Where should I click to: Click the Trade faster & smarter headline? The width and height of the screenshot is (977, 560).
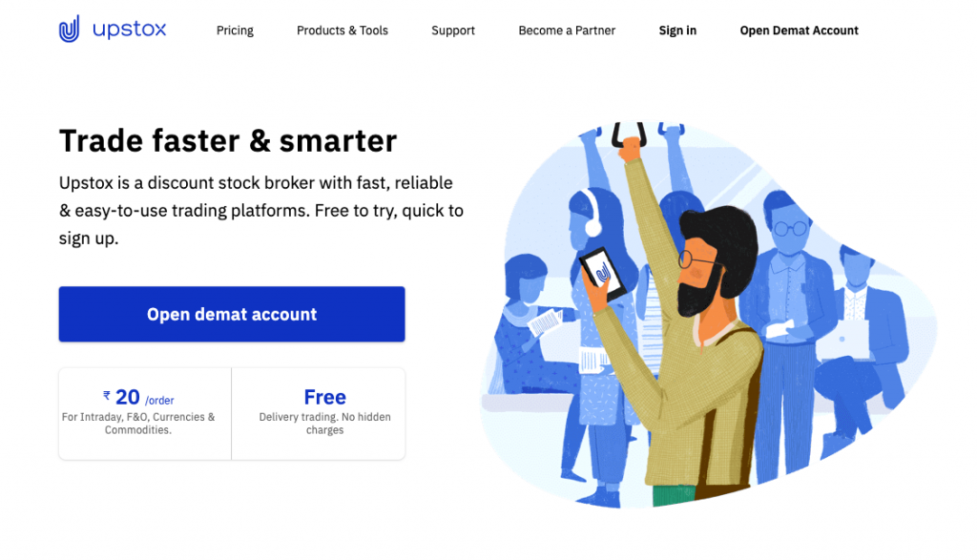click(228, 141)
